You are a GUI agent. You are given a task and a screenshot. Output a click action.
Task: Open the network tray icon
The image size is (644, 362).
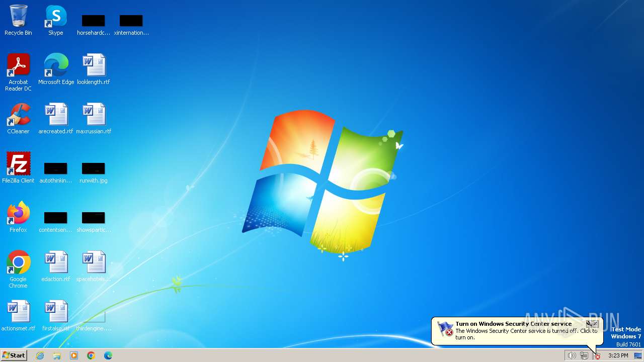[x=584, y=355]
